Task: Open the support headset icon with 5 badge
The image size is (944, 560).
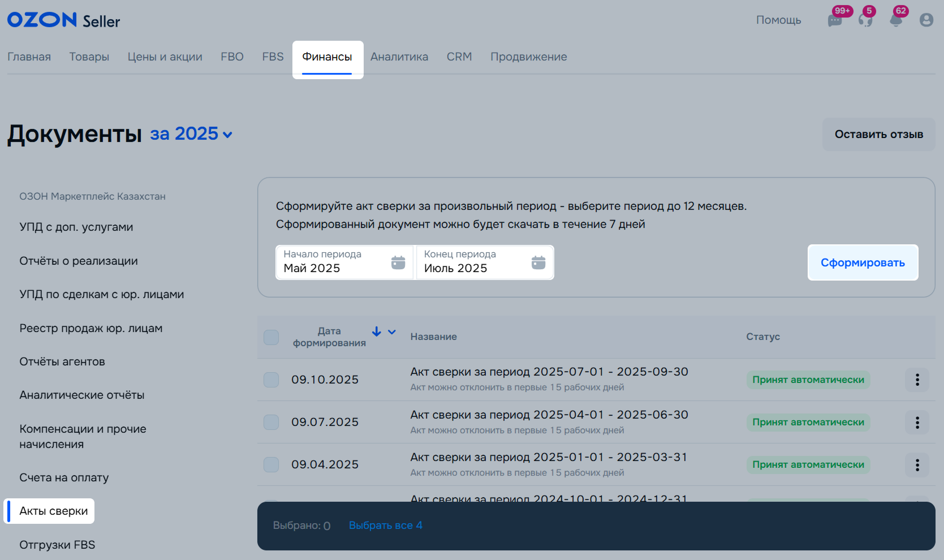Action: click(865, 21)
